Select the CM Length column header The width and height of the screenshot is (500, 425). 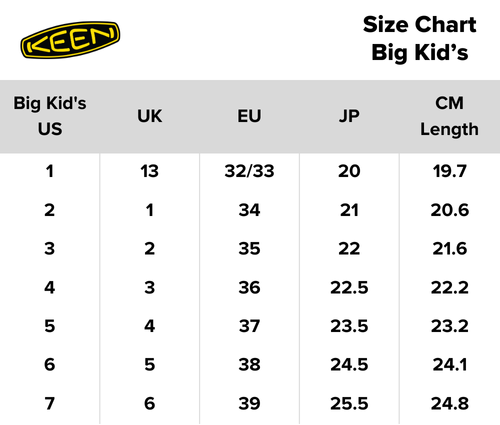click(x=449, y=116)
